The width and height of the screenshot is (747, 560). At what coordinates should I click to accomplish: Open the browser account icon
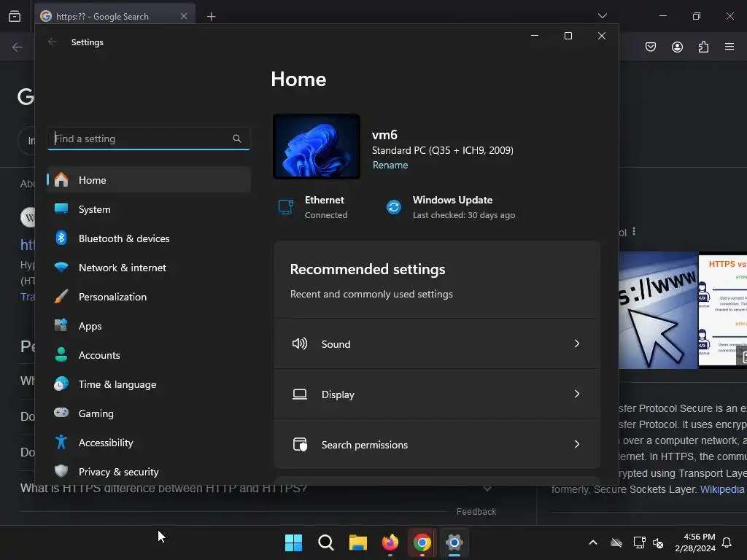pos(677,47)
